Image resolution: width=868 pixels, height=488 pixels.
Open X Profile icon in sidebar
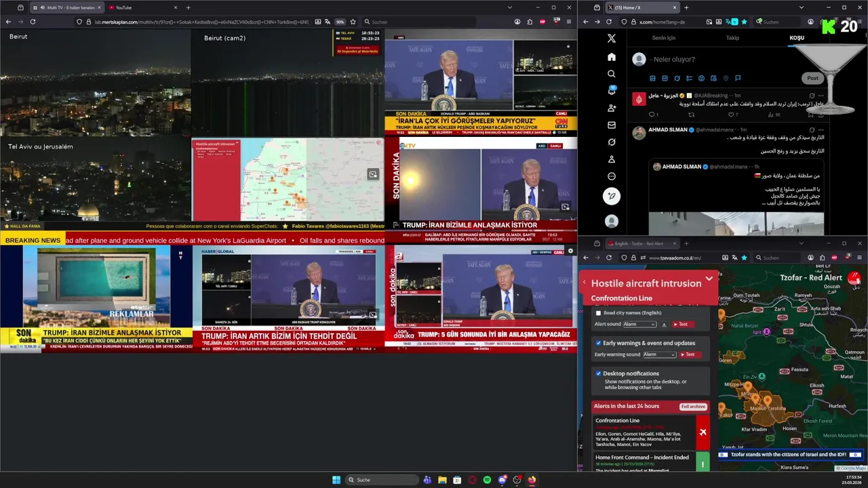pos(612,159)
